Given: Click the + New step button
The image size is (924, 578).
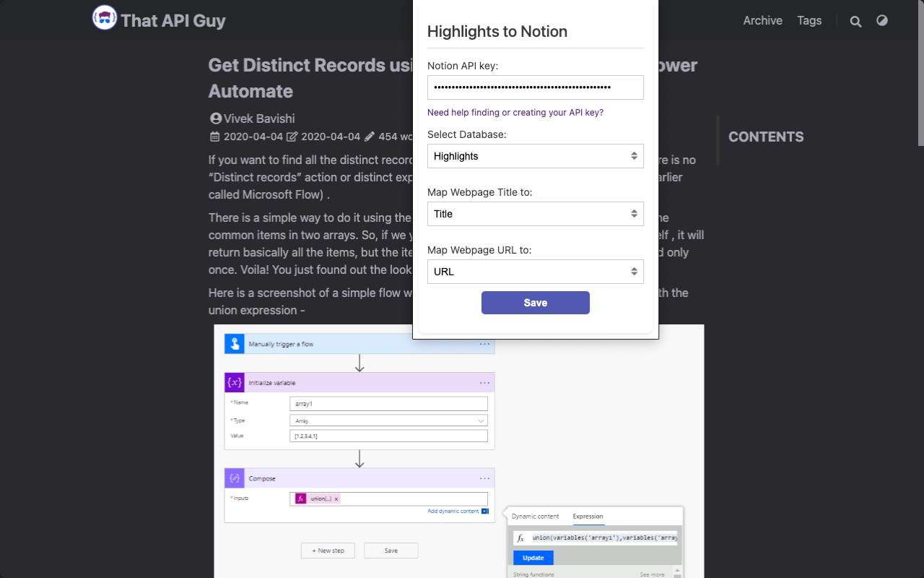Looking at the screenshot, I should tap(328, 551).
